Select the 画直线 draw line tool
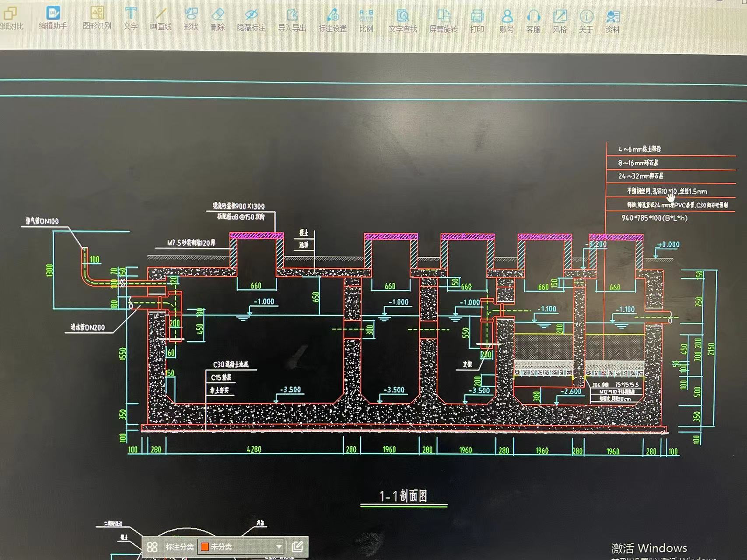This screenshot has height=560, width=747. click(161, 19)
